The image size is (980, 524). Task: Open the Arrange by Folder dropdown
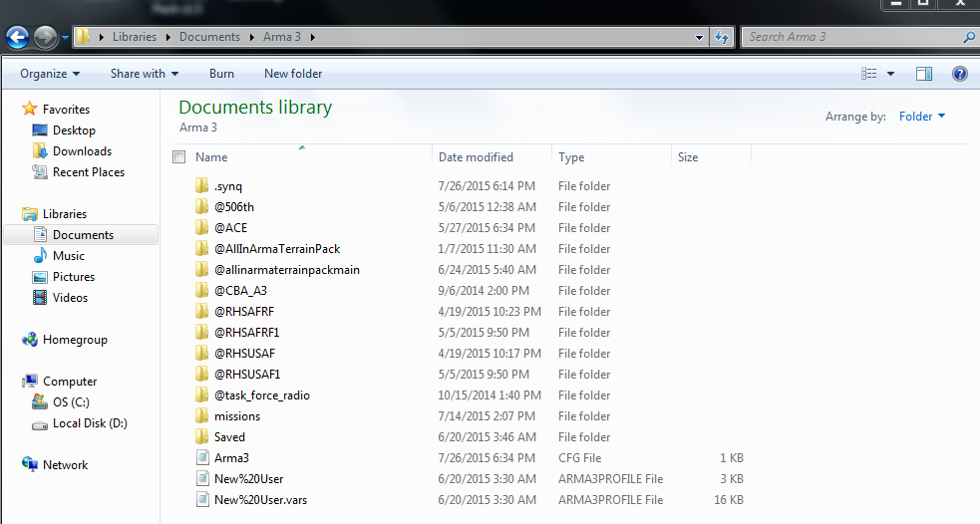coord(922,117)
